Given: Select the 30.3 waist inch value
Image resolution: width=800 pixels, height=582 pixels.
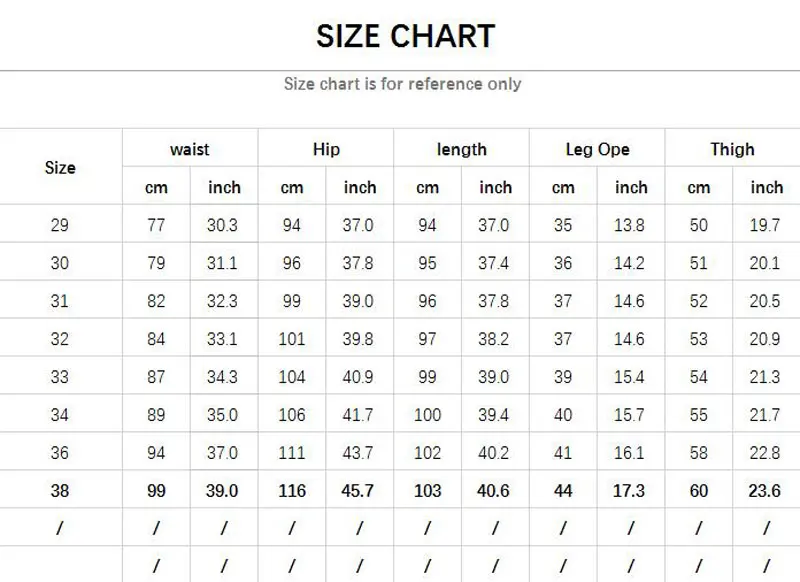Looking at the screenshot, I should coord(222,225).
